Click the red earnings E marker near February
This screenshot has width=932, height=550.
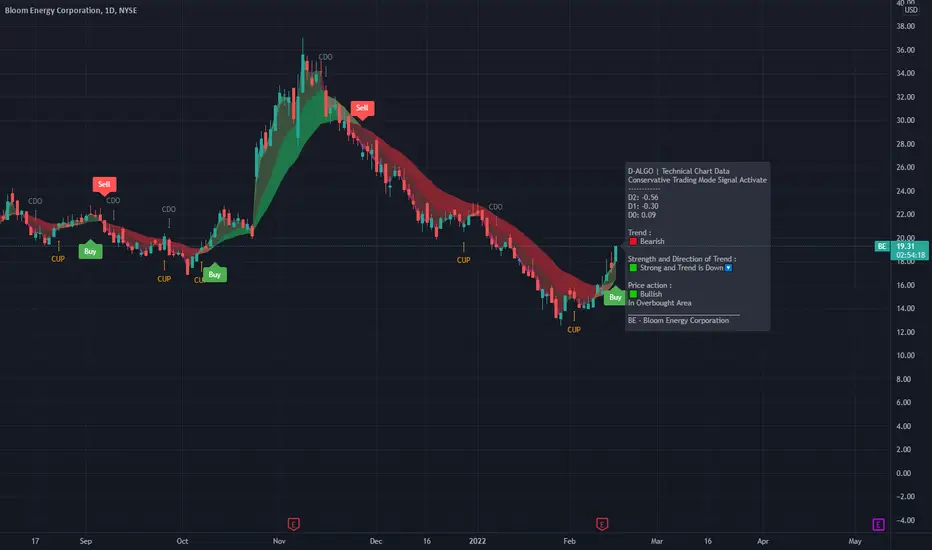tap(602, 524)
